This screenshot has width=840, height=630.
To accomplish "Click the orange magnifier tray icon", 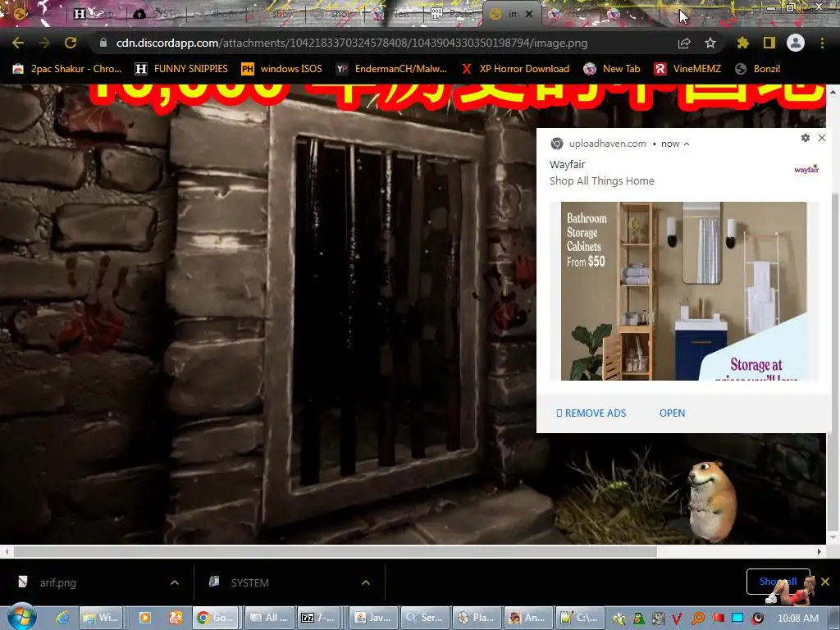I will click(697, 619).
